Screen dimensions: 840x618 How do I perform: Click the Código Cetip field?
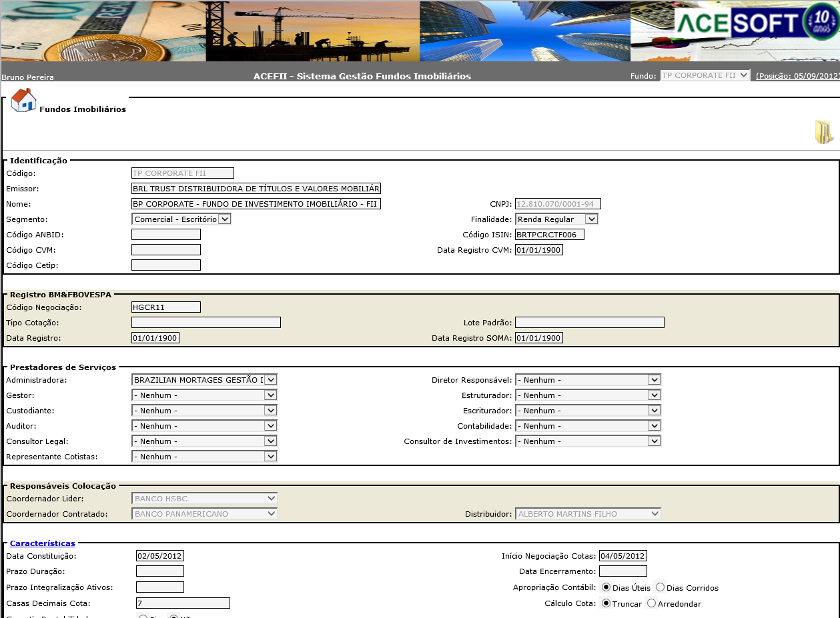(x=166, y=265)
